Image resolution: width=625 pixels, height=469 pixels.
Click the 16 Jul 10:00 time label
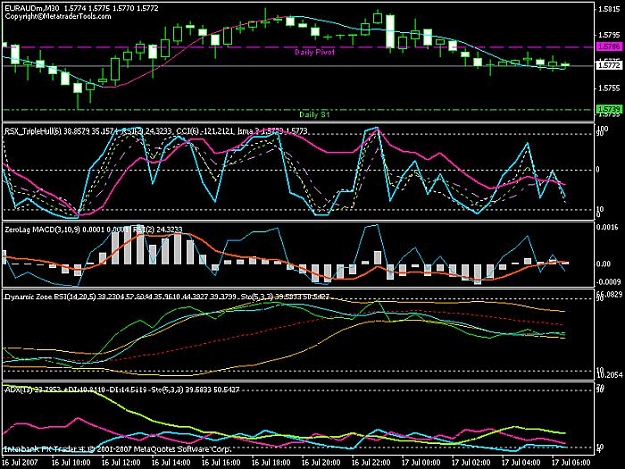click(71, 463)
